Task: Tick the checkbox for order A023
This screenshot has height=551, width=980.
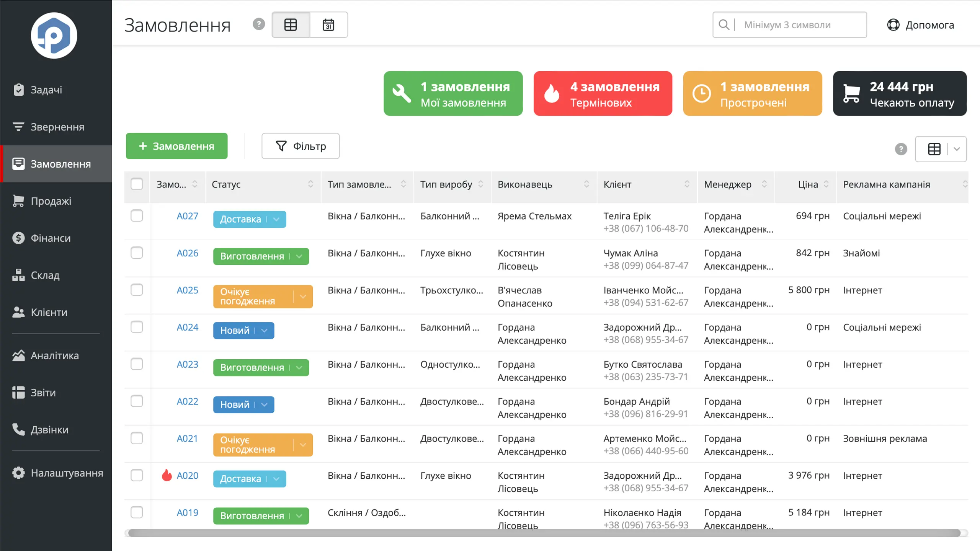Action: tap(137, 364)
